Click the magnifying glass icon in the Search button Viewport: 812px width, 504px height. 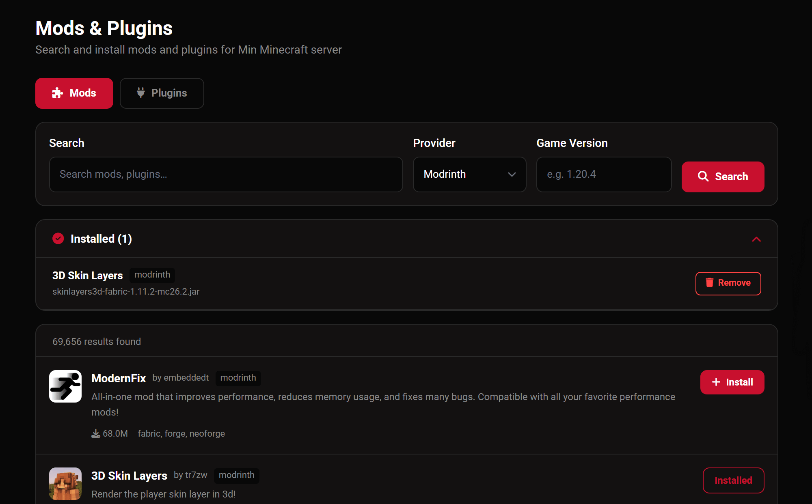click(703, 177)
